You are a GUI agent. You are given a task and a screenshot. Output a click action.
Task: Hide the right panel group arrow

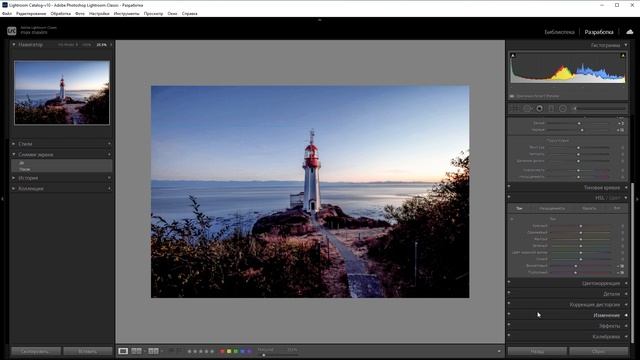click(x=637, y=199)
